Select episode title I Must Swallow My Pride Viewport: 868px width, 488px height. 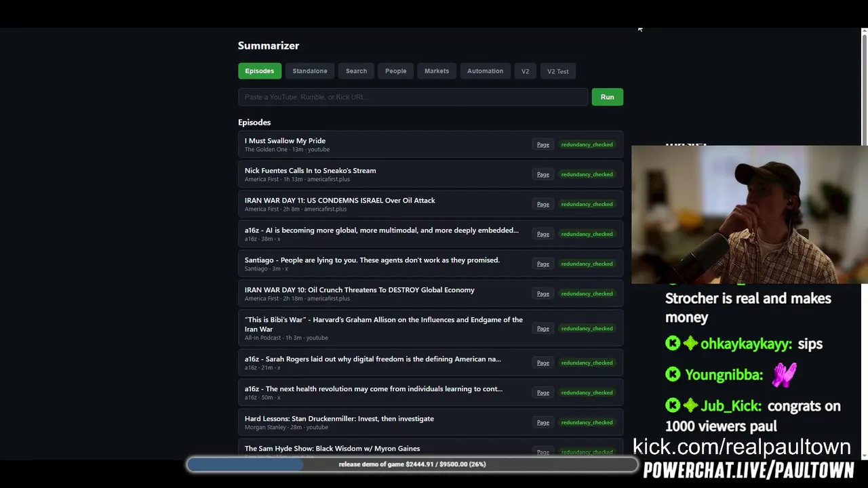[x=285, y=141]
